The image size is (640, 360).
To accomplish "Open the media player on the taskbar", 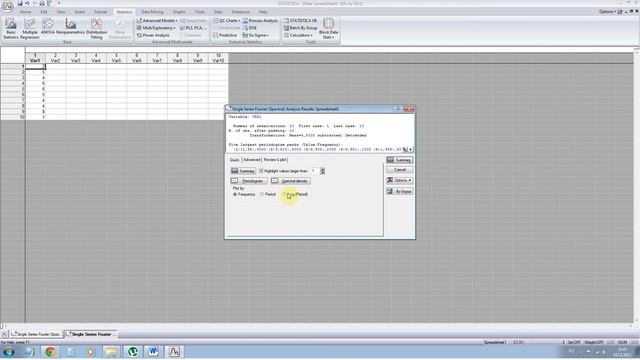I will click(x=91, y=351).
